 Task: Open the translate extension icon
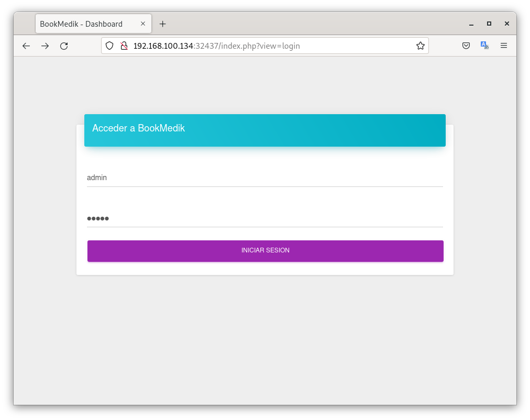tap(484, 46)
